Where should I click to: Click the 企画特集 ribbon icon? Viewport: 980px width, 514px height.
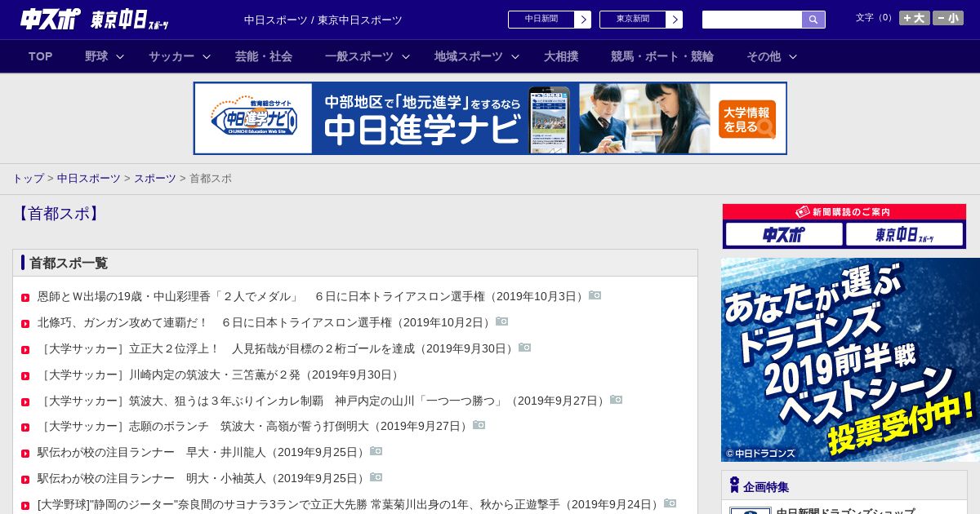(734, 485)
